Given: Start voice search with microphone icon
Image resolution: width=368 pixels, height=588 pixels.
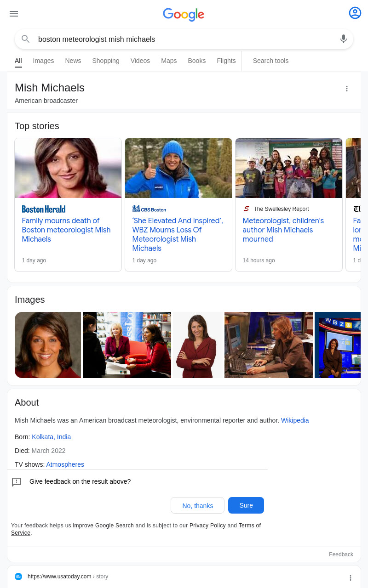Looking at the screenshot, I should [x=344, y=39].
